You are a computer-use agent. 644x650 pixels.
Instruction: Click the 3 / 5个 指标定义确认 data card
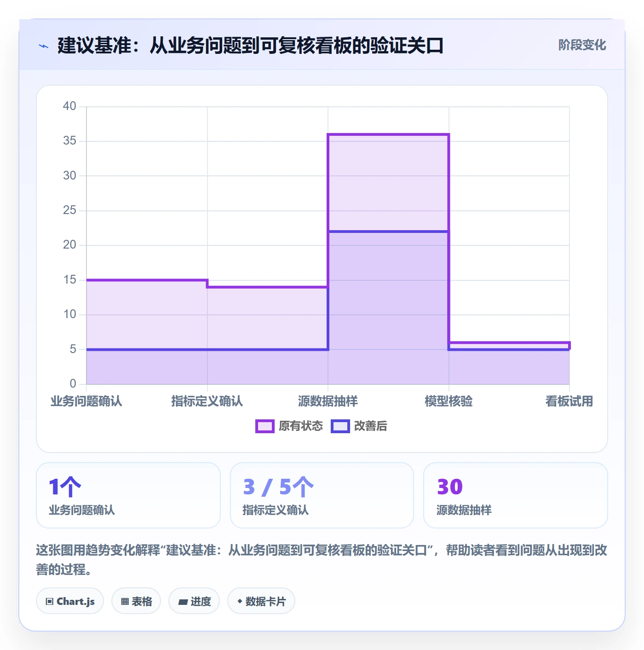coord(322,495)
